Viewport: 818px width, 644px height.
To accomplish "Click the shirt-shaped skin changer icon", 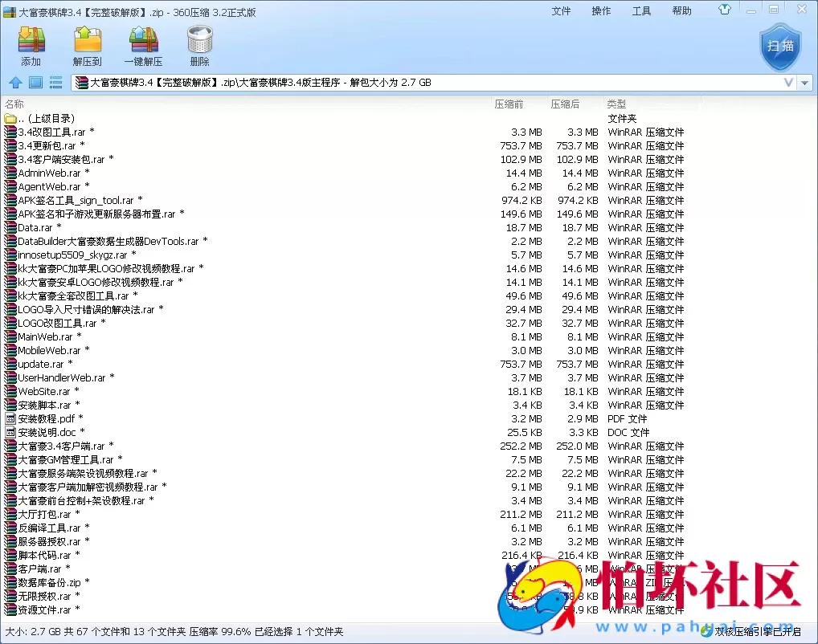I will click(x=724, y=9).
